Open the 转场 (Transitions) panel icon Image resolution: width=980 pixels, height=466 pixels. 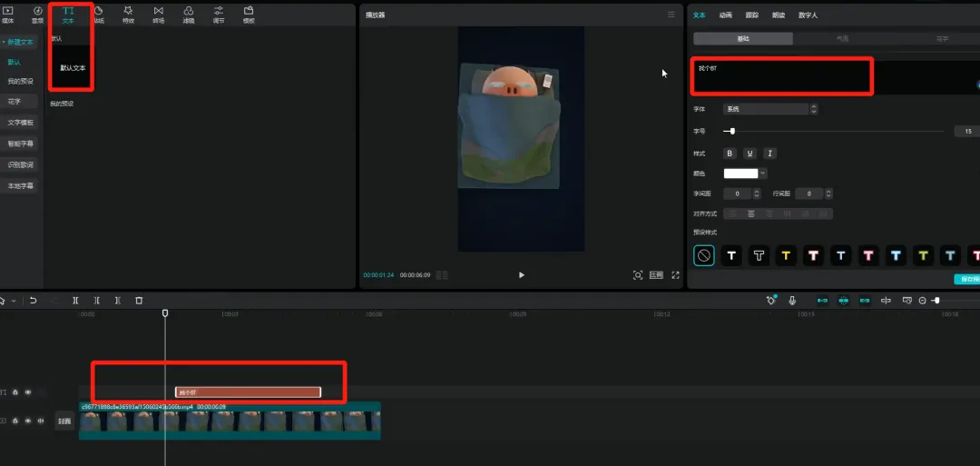(x=159, y=14)
